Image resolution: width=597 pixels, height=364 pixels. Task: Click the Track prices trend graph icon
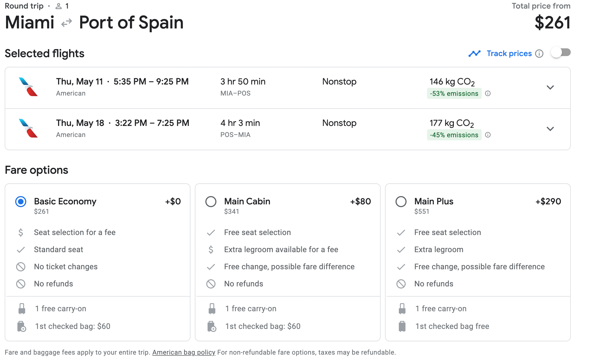474,54
